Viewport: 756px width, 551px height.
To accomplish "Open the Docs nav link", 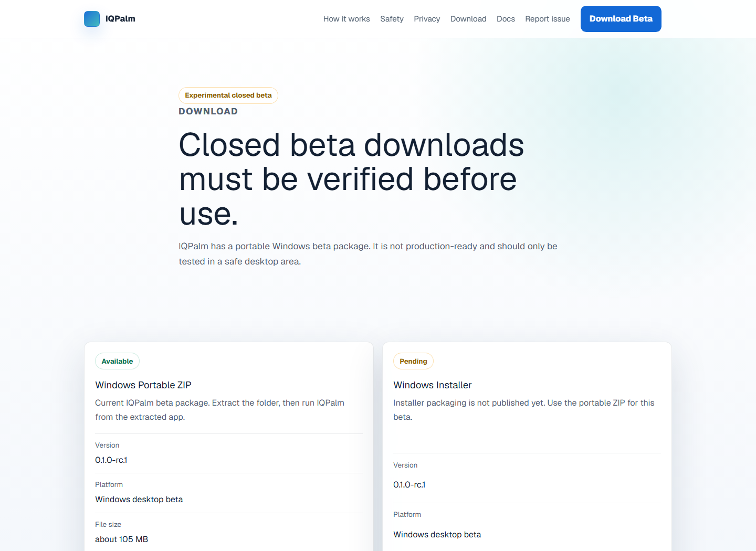I will [x=506, y=19].
